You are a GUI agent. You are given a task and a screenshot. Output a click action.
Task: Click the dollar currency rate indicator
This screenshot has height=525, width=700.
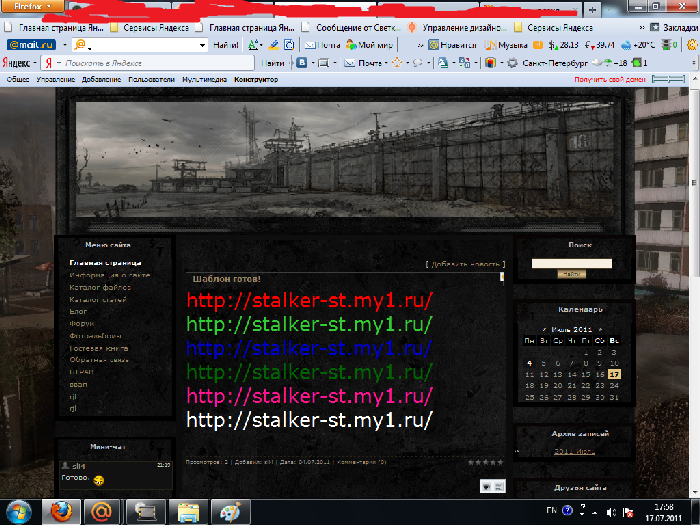pos(564,45)
